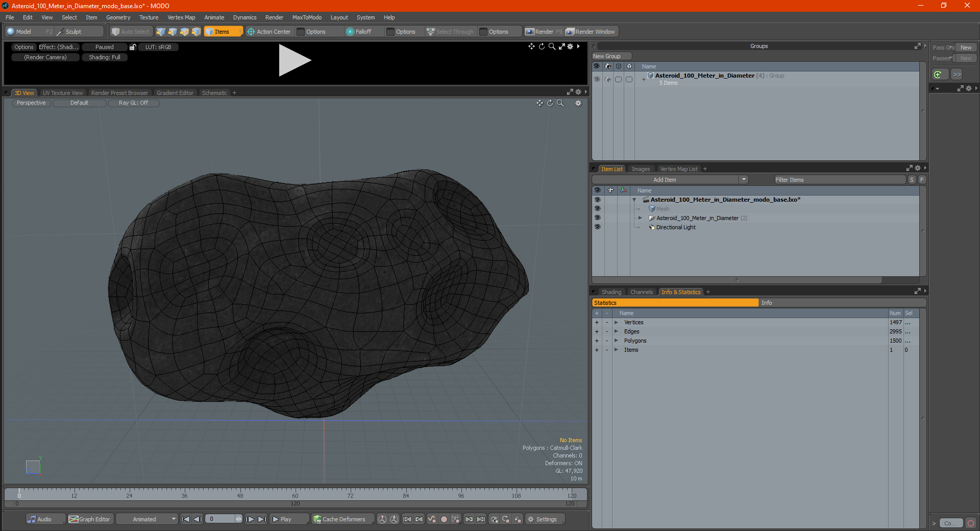Expand the Polygons statistics row
This screenshot has width=980, height=531.
(x=616, y=341)
